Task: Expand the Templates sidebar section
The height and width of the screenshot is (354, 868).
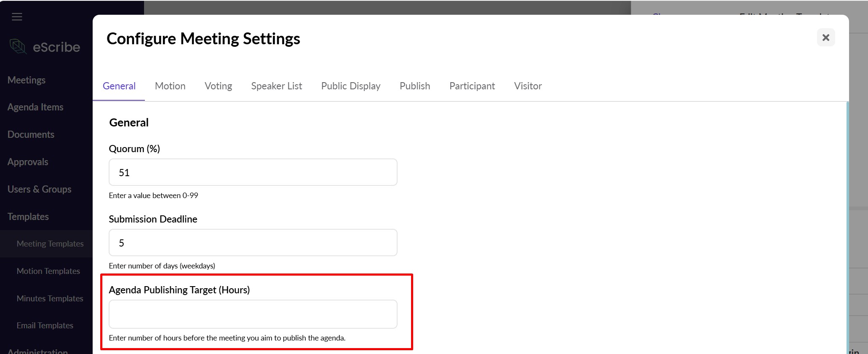Action: (28, 217)
